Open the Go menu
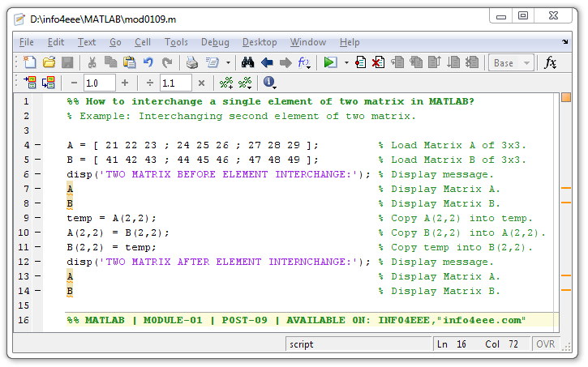The image size is (588, 367). pos(115,42)
